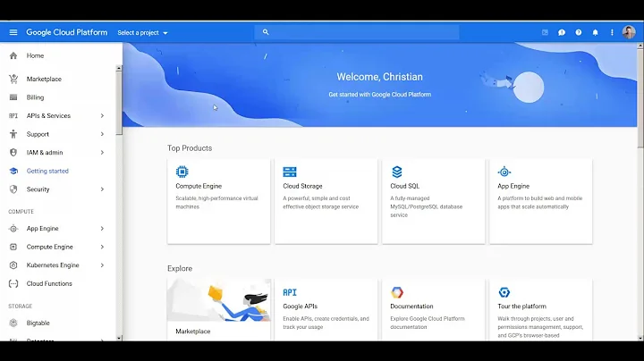Click the App Engine sidebar icon
The height and width of the screenshot is (361, 644).
13,229
